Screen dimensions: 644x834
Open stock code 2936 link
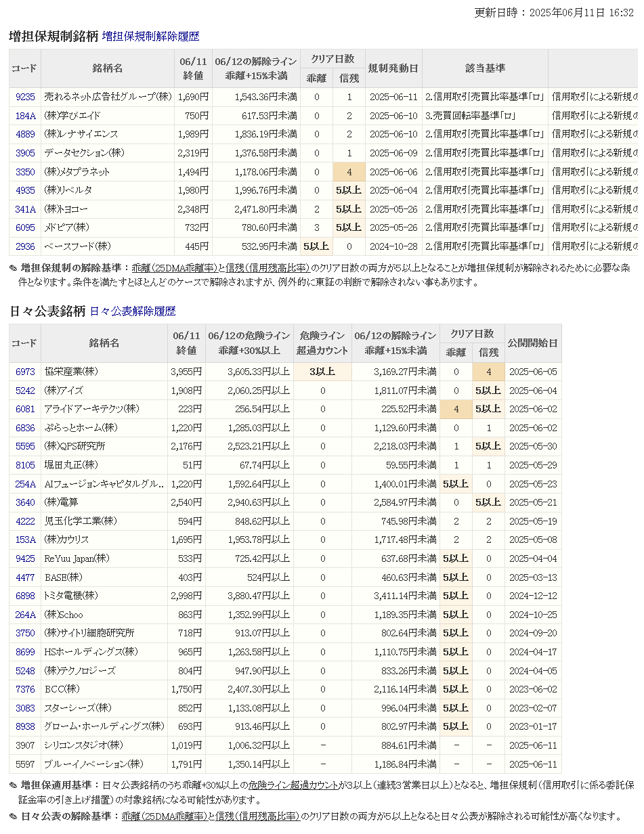[25, 246]
